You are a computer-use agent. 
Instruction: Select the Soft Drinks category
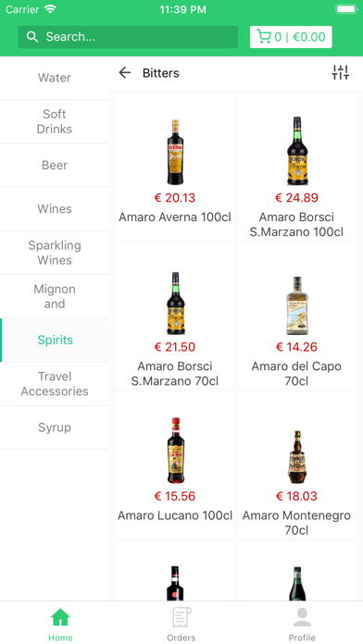click(55, 121)
